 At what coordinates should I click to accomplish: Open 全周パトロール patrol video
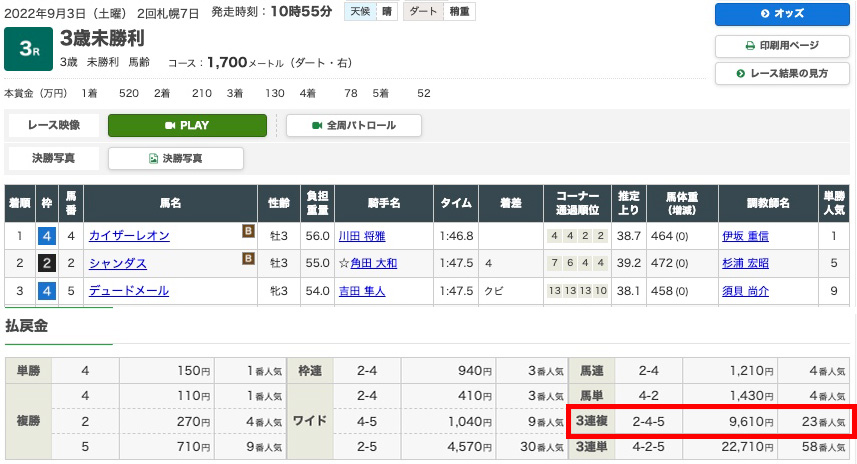tap(354, 125)
